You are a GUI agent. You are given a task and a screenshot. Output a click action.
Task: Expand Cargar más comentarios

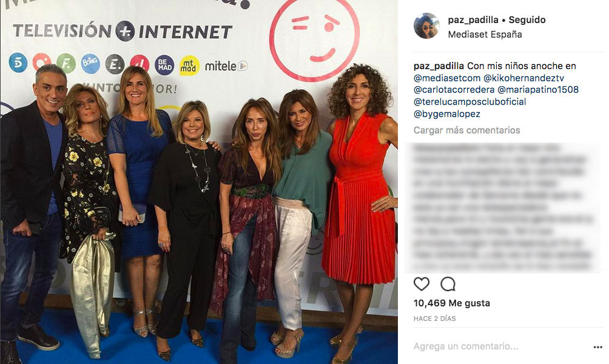467,130
